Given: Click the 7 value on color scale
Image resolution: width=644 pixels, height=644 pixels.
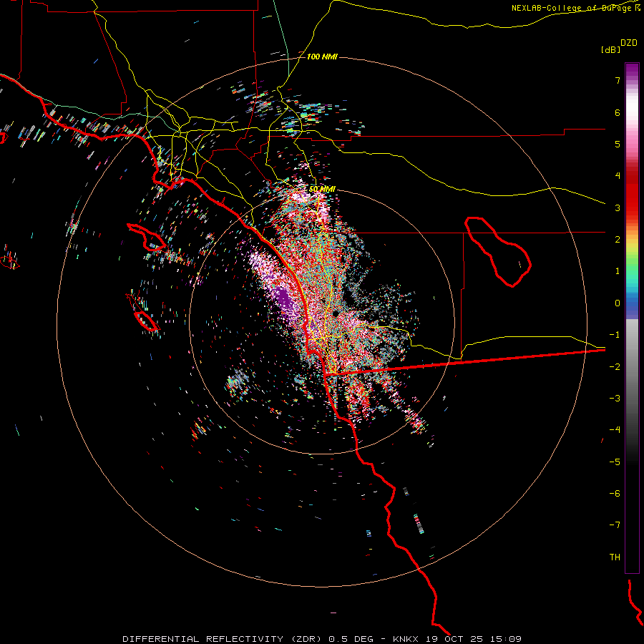Looking at the screenshot, I should (x=618, y=80).
